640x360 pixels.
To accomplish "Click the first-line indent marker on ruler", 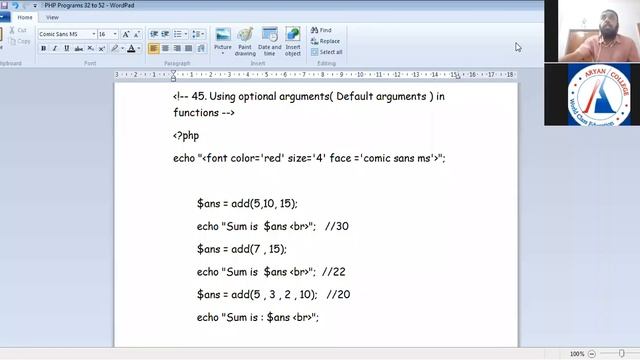I will (173, 72).
